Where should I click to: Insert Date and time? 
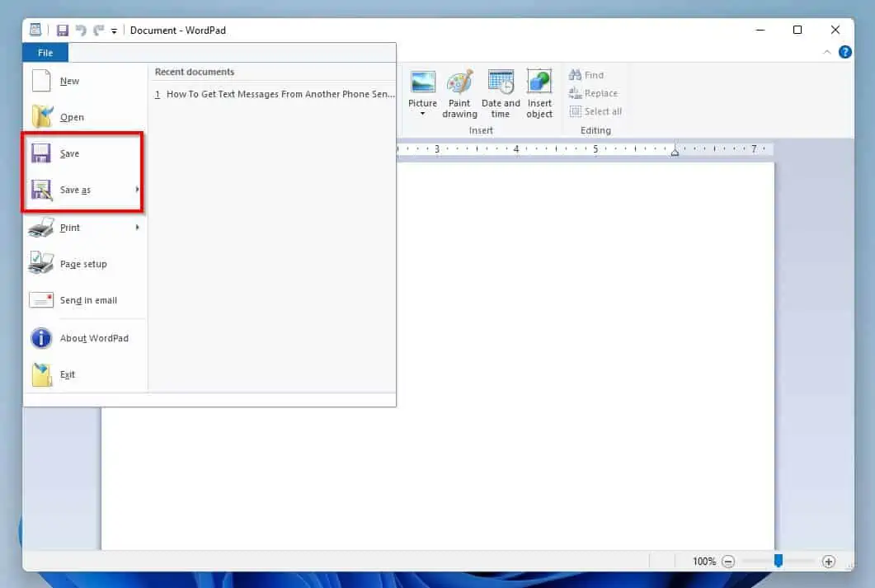pos(501,94)
